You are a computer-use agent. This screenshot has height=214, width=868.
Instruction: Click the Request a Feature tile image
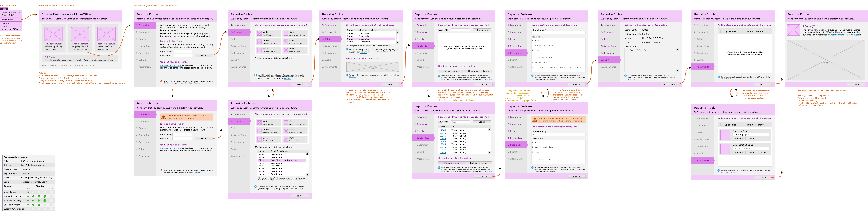pos(106,34)
